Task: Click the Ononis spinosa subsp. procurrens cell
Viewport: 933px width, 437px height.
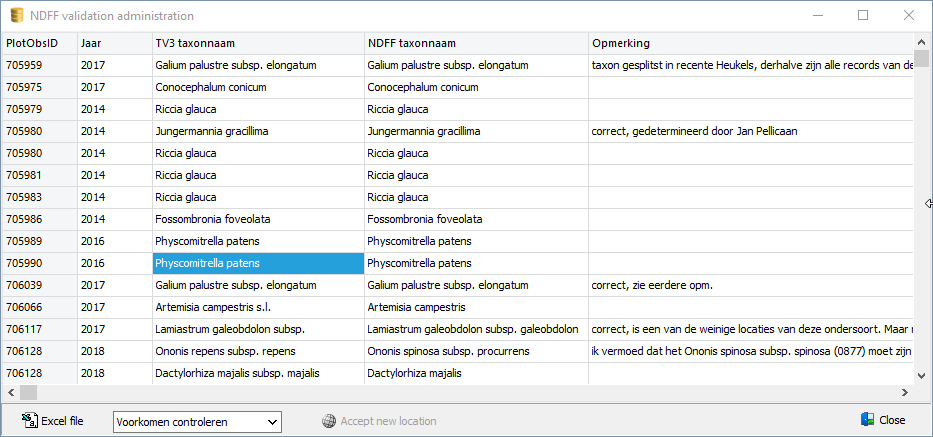Action: tap(448, 351)
